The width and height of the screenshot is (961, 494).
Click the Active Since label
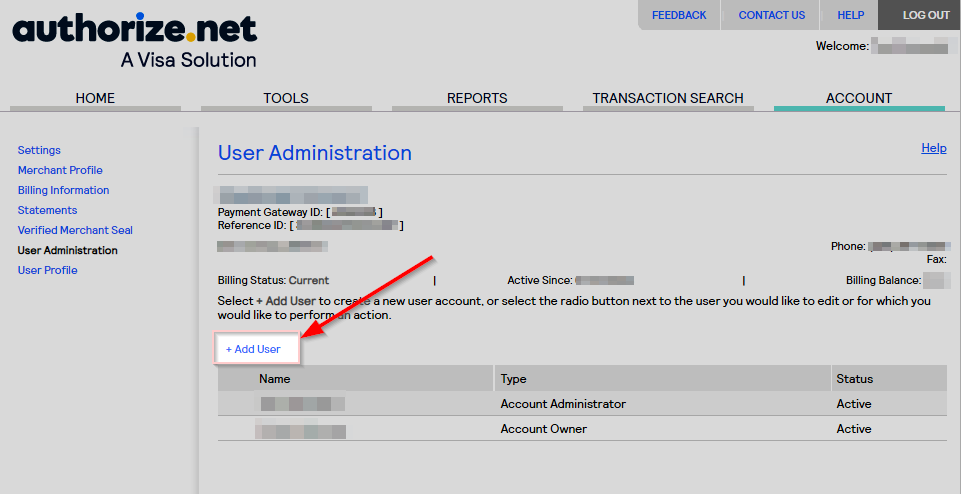pos(540,281)
